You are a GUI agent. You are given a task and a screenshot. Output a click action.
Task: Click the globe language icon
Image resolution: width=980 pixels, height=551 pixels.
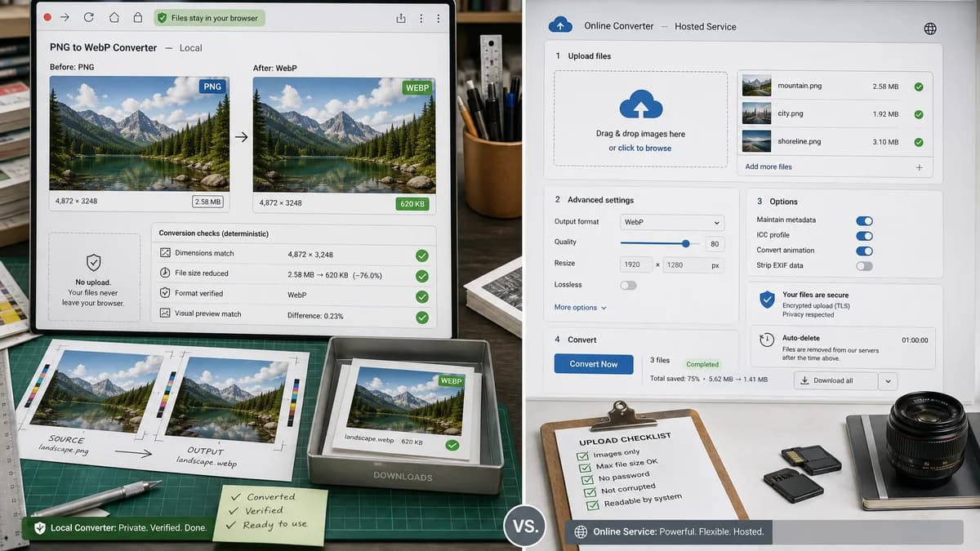click(930, 29)
